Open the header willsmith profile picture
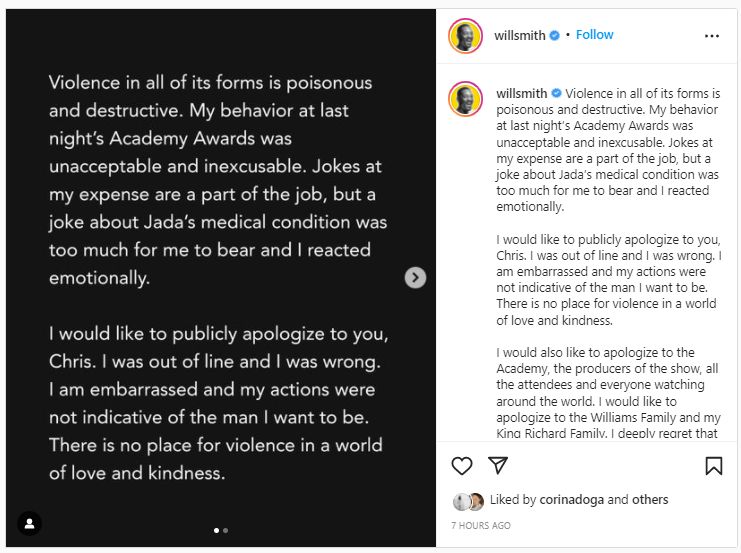This screenshot has width=741, height=553. coord(465,36)
